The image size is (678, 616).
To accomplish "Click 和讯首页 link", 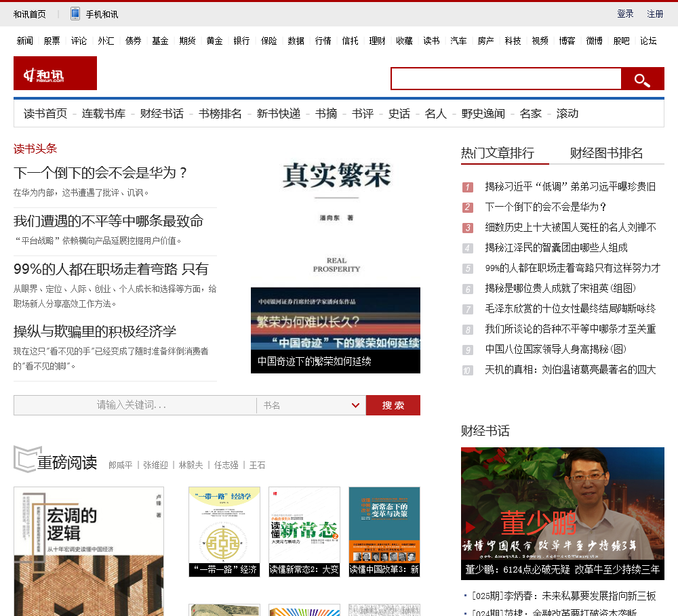I will (29, 14).
